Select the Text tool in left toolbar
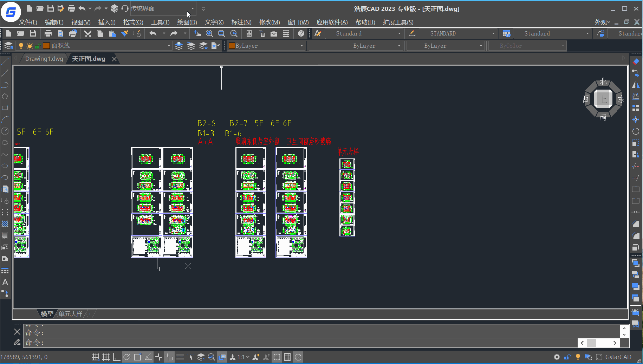 [5, 282]
